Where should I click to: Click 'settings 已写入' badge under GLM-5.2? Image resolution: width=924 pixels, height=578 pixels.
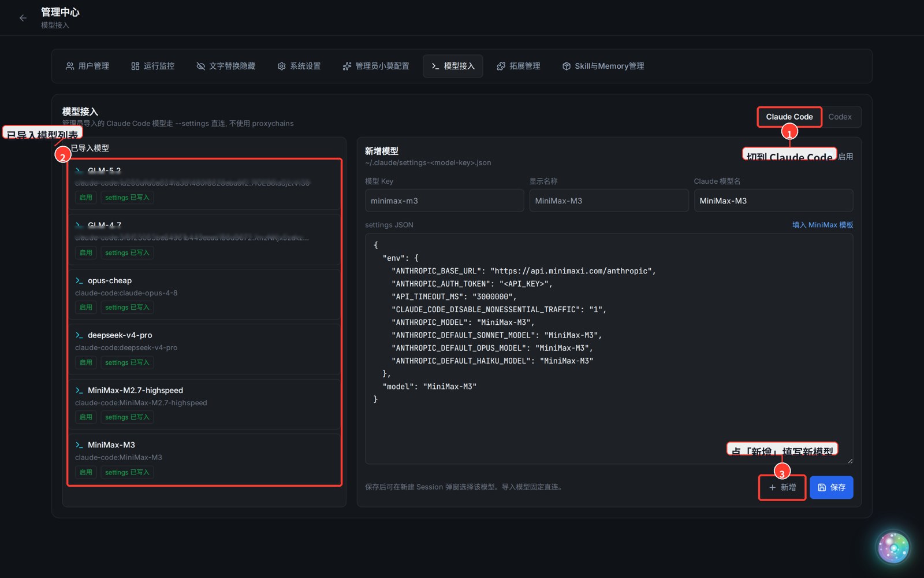click(127, 198)
